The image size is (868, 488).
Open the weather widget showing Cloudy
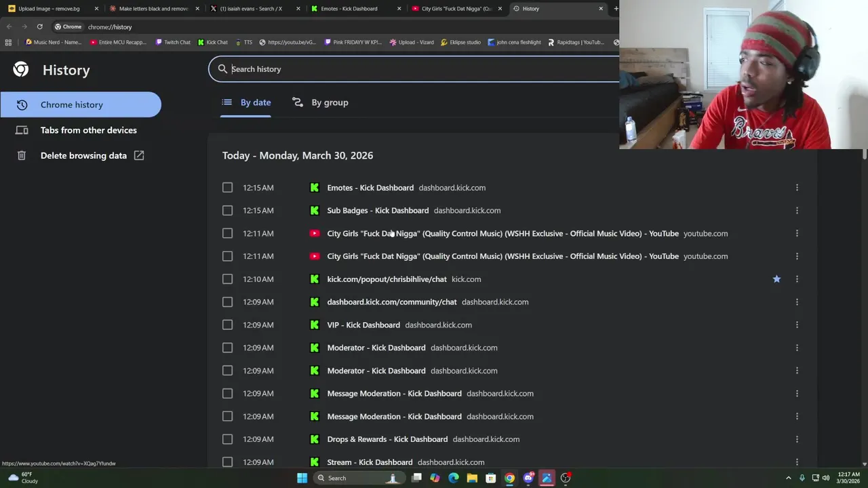(22, 478)
